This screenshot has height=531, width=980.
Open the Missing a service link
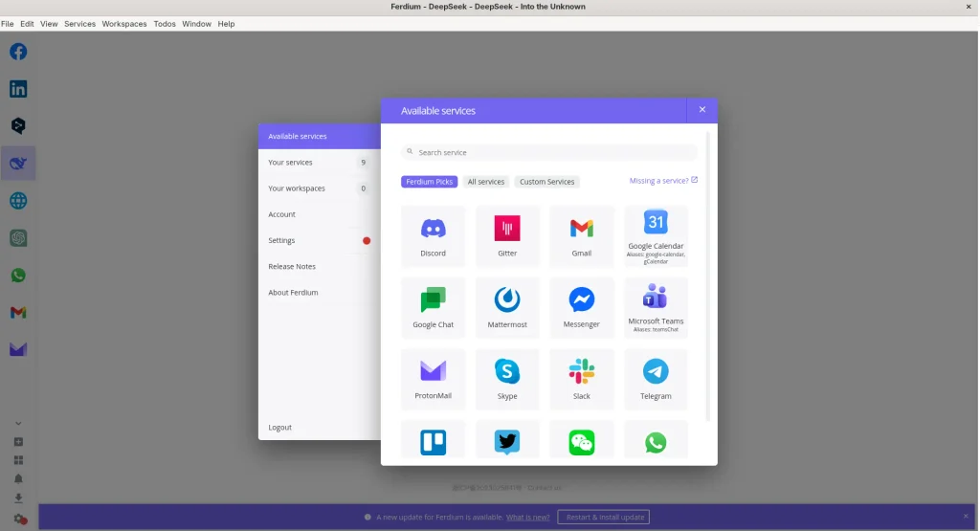(663, 181)
